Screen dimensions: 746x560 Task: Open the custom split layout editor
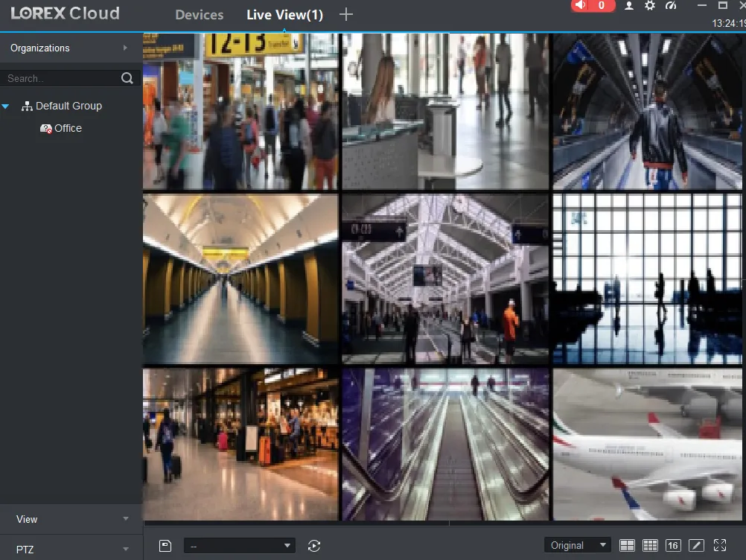pos(695,545)
